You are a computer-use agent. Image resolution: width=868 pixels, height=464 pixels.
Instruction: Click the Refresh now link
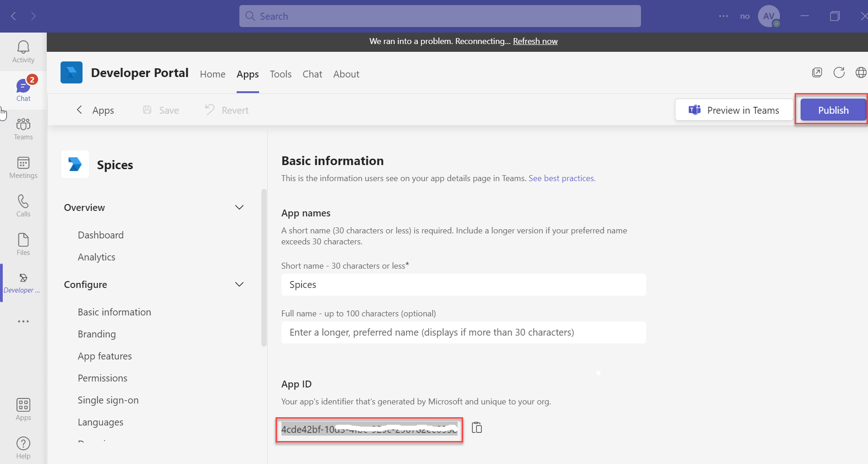(535, 41)
